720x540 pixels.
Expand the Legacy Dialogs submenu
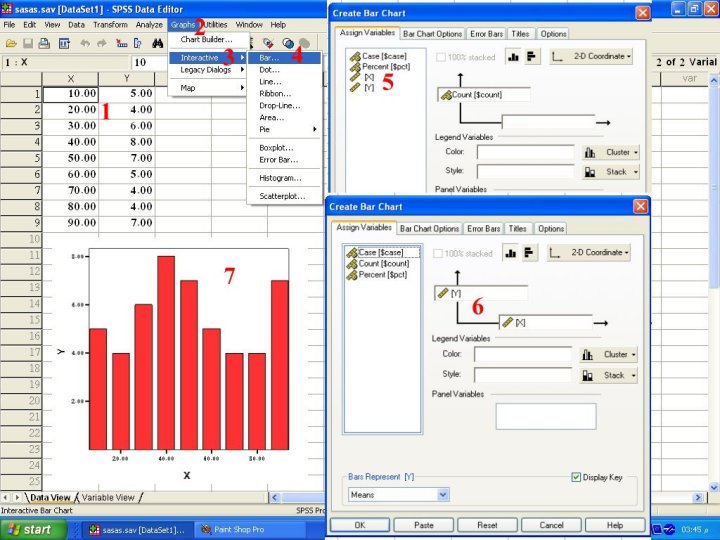[x=208, y=70]
